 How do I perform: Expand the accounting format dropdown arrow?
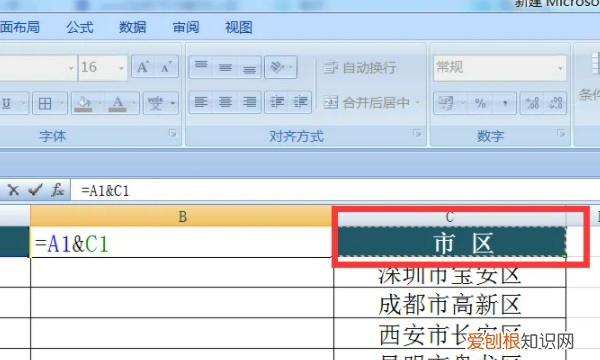pyautogui.click(x=463, y=103)
